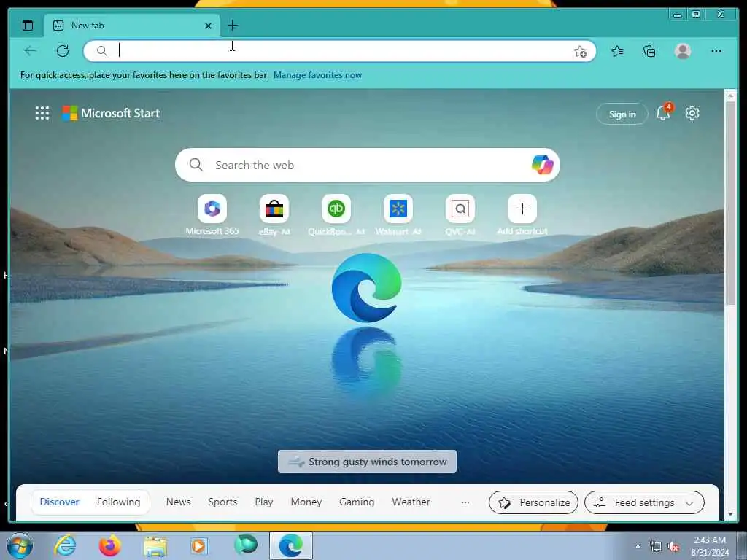
Task: Launch Copilot from the search box
Action: pyautogui.click(x=542, y=165)
